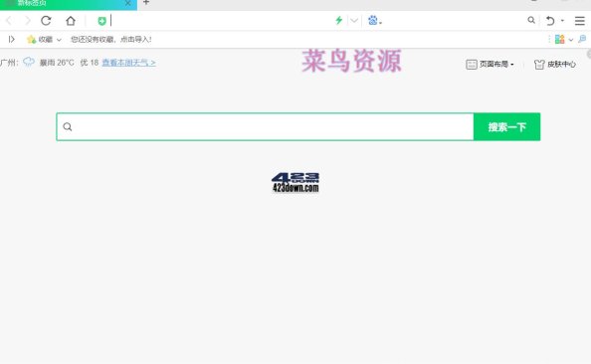The height and width of the screenshot is (364, 591).
Task: Open the hamburger main menu
Action: (x=580, y=20)
